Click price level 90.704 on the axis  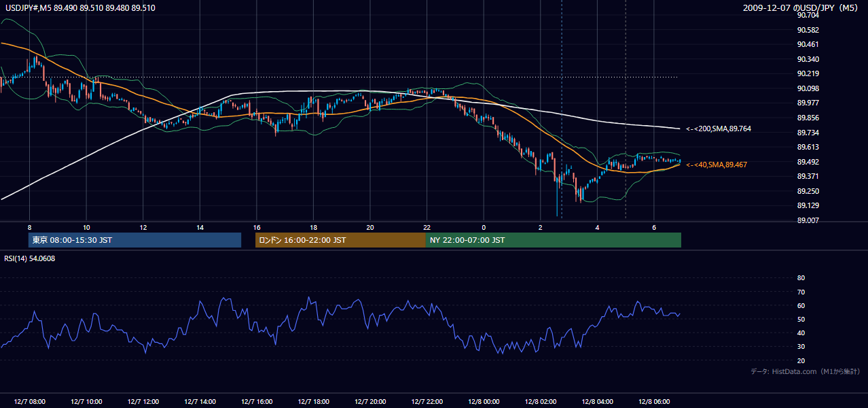[808, 15]
